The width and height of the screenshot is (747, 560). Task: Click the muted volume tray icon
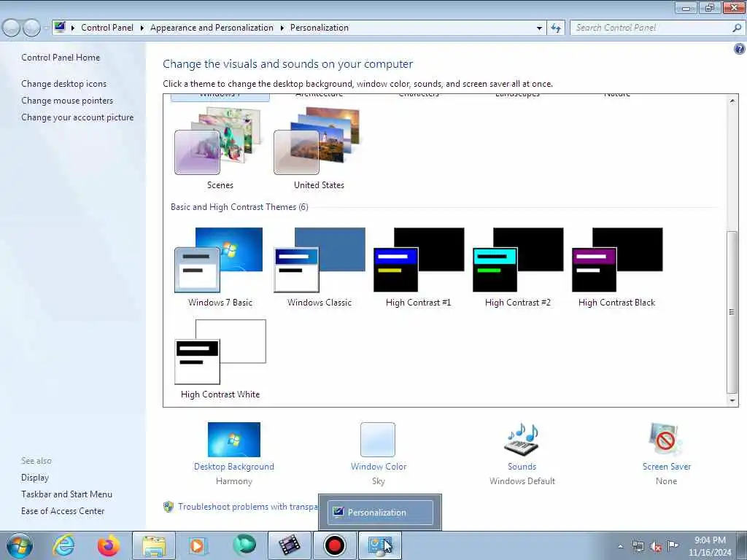(x=656, y=546)
